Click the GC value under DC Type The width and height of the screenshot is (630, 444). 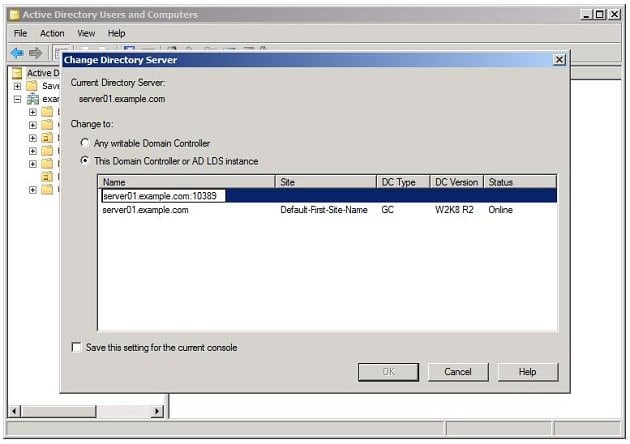[387, 210]
